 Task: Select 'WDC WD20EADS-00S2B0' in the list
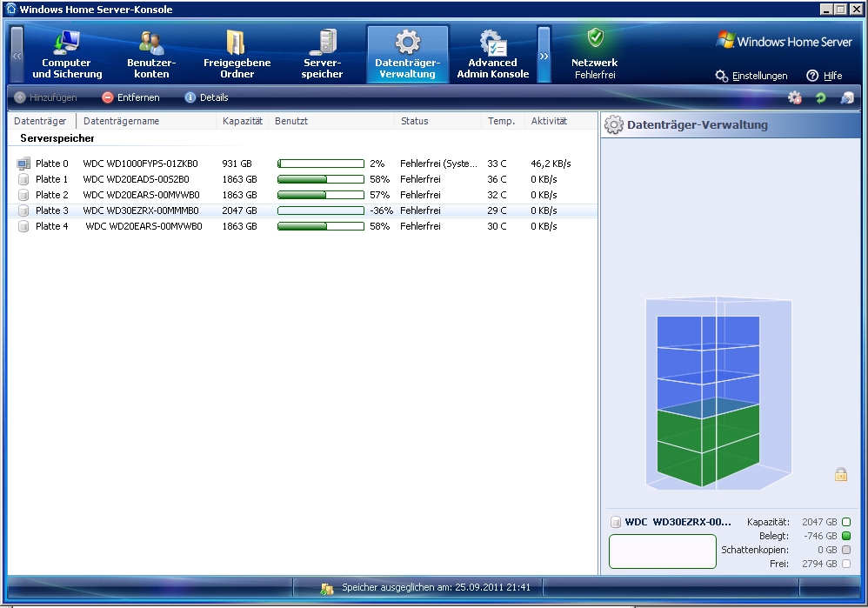(x=137, y=179)
